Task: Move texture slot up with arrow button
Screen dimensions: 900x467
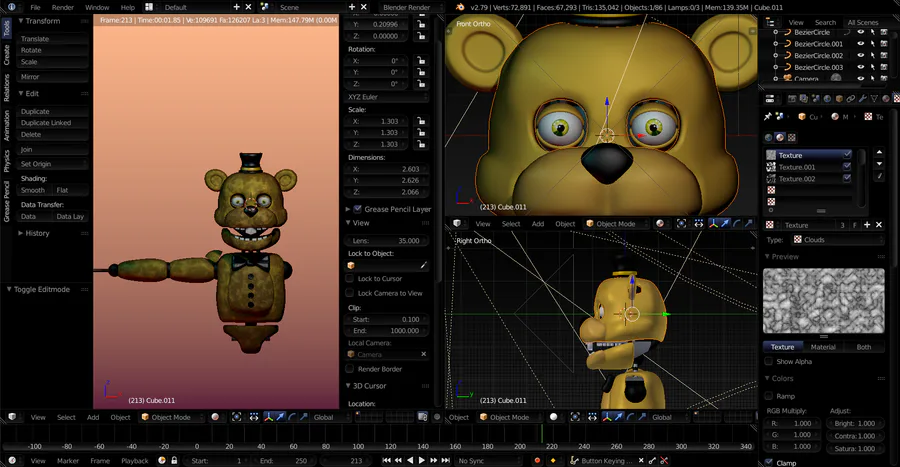Action: coord(879,152)
